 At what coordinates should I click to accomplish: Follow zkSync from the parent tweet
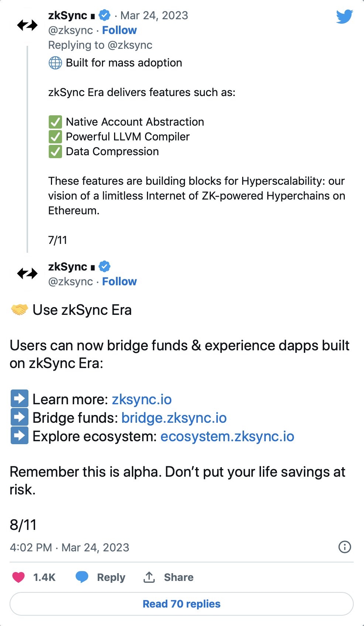[x=119, y=30]
